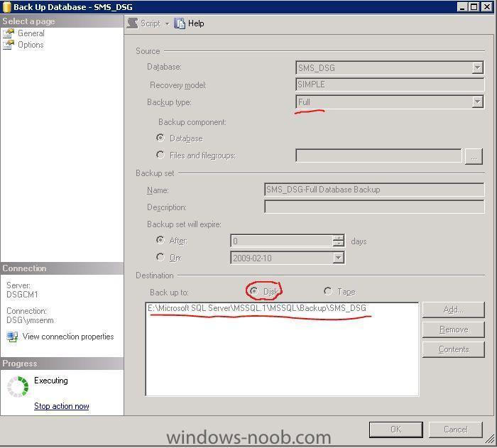497x448 pixels.
Task: Click the server name DSGCM1
Action: pyautogui.click(x=22, y=295)
